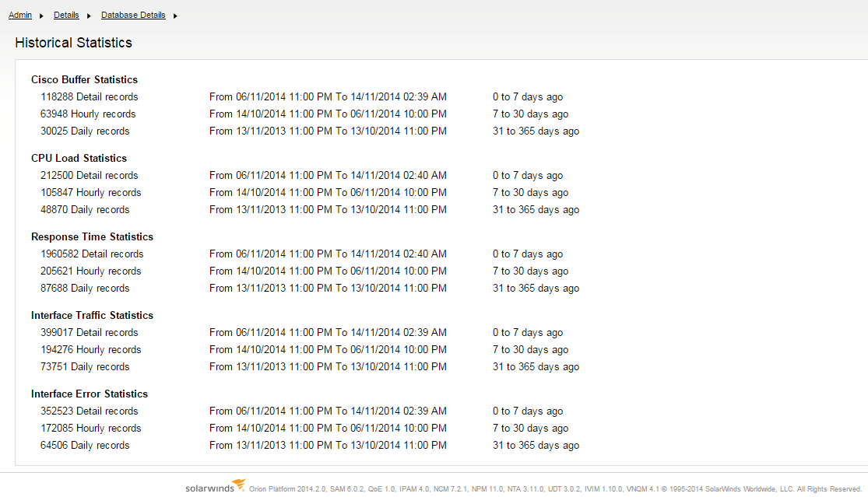Image resolution: width=868 pixels, height=497 pixels.
Task: Select the Response Time Statistics heading
Action: coord(91,236)
